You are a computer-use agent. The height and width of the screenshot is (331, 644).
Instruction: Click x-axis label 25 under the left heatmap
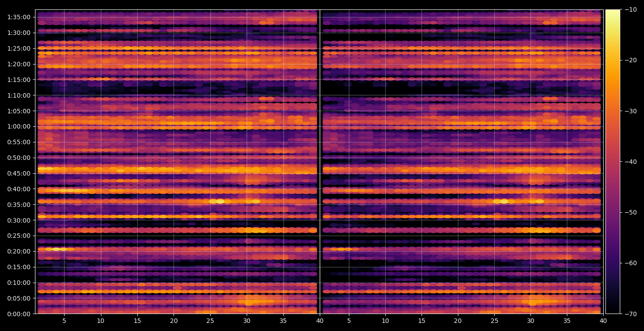[210, 321]
